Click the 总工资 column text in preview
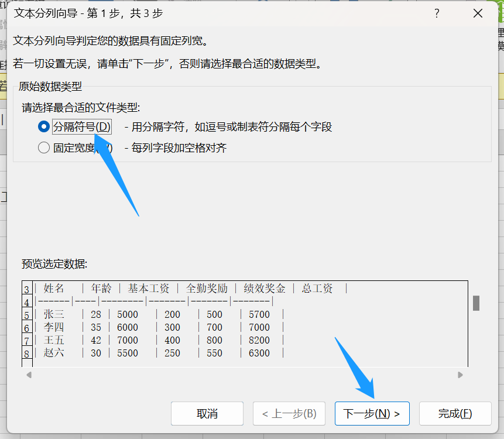504x439 pixels. pos(317,288)
